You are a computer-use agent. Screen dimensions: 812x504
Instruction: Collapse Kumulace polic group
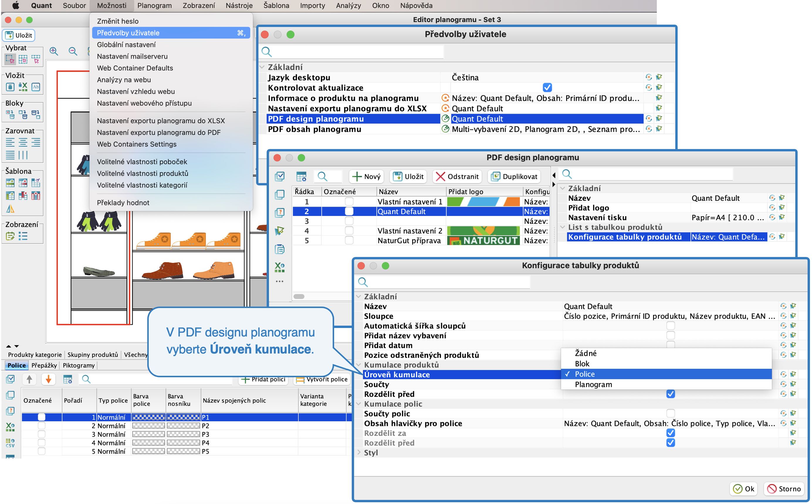[x=359, y=404]
